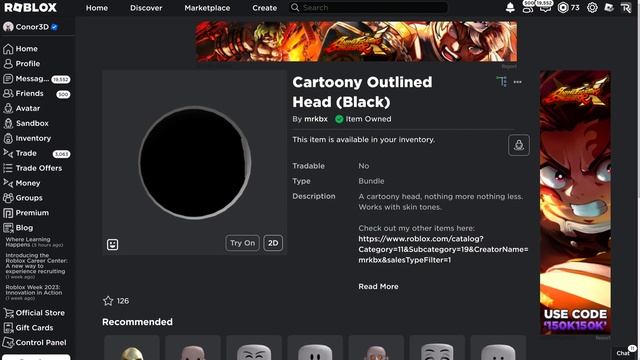Open the notifications bell
This screenshot has height=360, width=640.
(x=510, y=7)
